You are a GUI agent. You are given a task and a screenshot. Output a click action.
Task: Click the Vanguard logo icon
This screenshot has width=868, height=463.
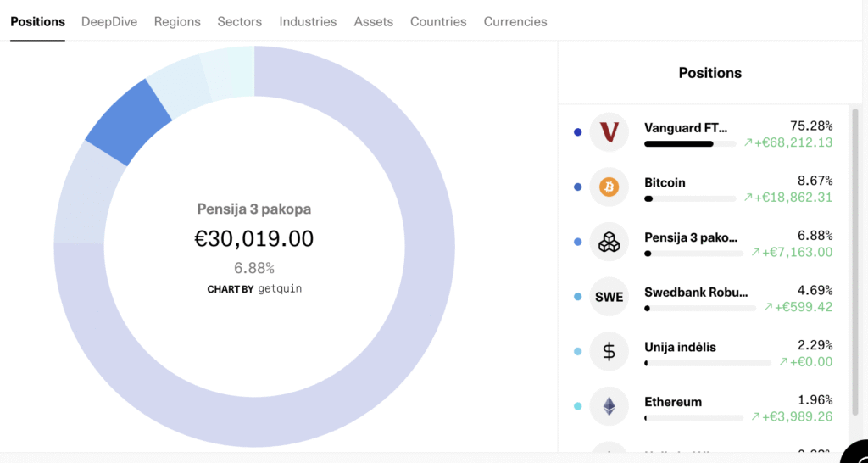tap(609, 131)
